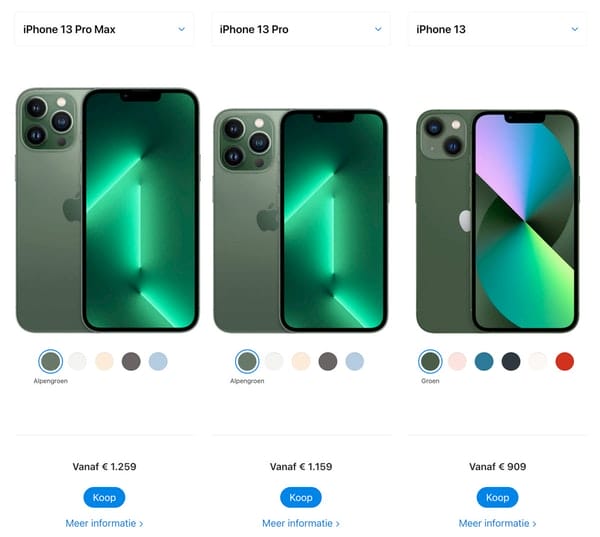Choose sierra blue for iPhone 13 Pro Max
This screenshot has height=537, width=600.
[x=158, y=361]
